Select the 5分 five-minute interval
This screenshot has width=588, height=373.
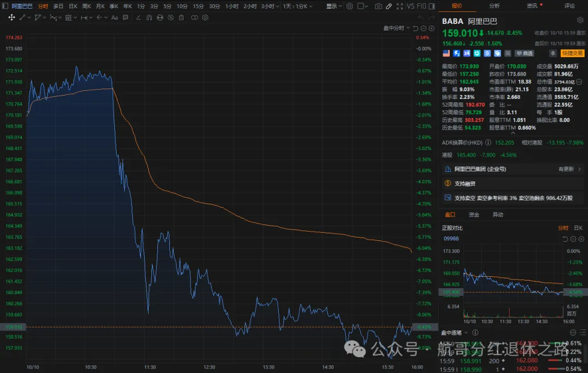coord(167,6)
